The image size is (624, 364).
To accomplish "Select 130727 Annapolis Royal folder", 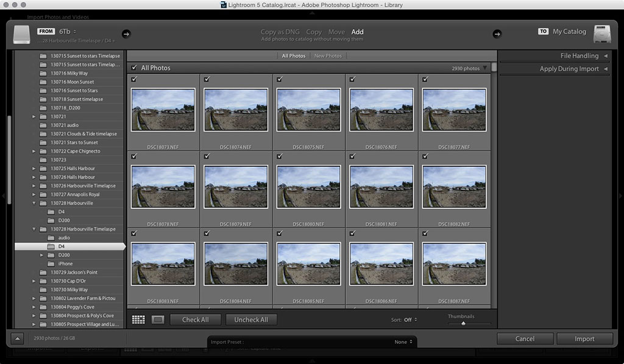I will [75, 194].
